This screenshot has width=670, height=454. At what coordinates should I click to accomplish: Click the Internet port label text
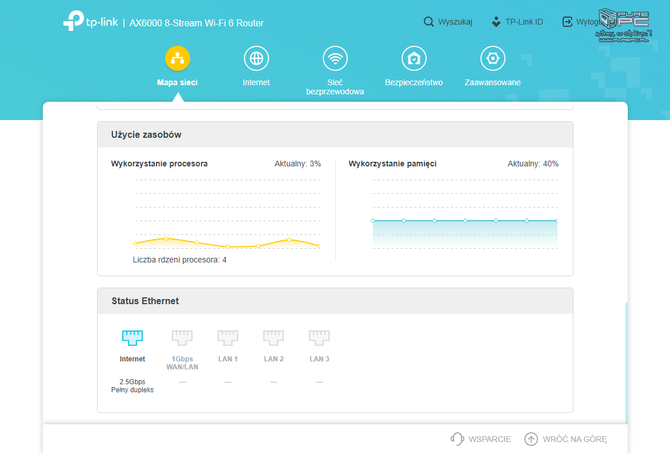132,359
